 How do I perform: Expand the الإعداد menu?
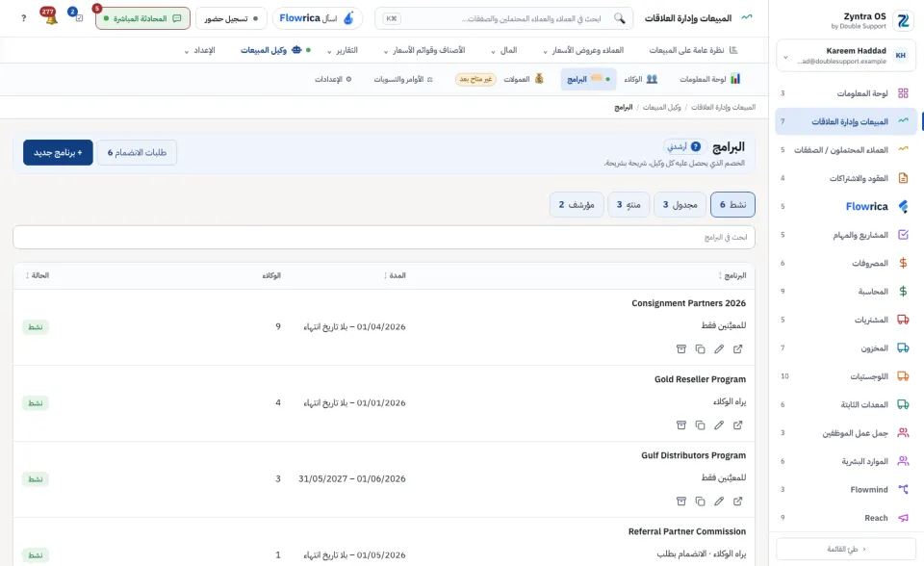click(x=200, y=50)
